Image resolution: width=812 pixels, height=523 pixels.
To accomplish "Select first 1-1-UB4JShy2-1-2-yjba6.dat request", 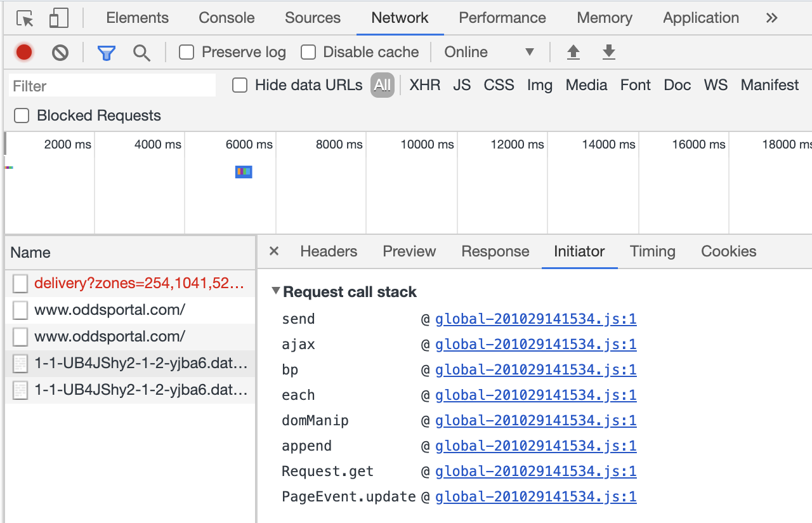I will (x=130, y=364).
